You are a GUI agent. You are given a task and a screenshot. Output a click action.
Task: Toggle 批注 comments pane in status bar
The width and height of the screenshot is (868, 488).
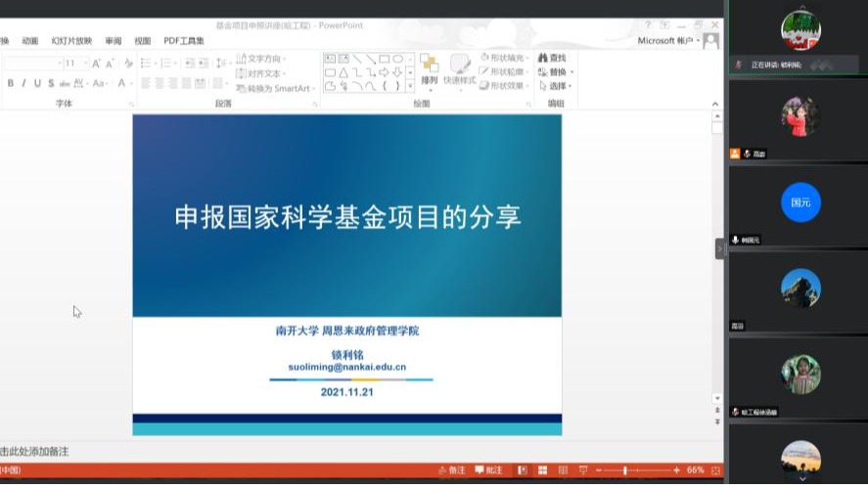coord(488,470)
